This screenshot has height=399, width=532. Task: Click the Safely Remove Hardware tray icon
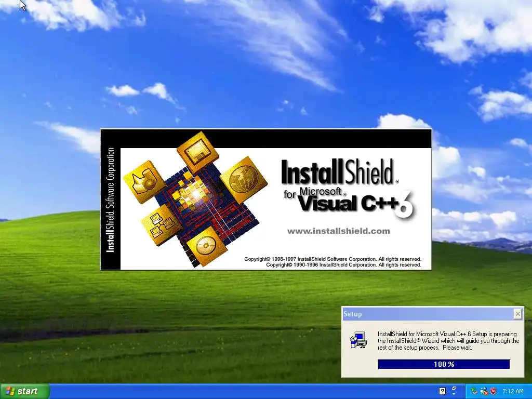pyautogui.click(x=474, y=391)
